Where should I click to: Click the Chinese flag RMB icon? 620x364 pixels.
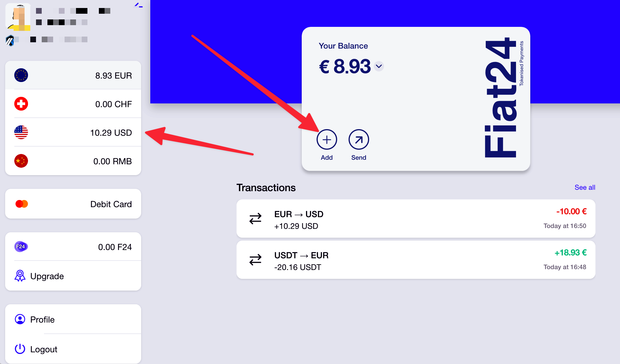pyautogui.click(x=21, y=161)
